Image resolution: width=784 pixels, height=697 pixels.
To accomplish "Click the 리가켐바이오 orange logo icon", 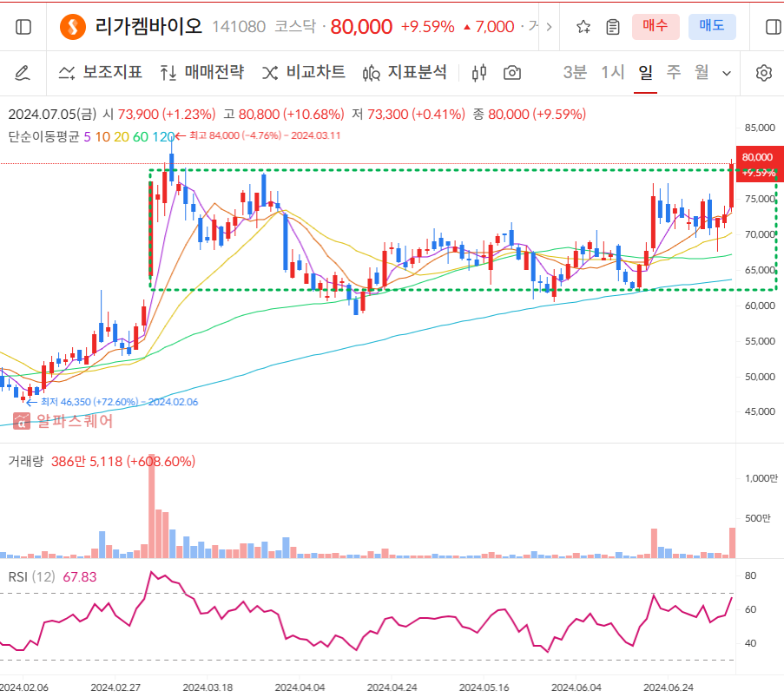I will pos(73,27).
